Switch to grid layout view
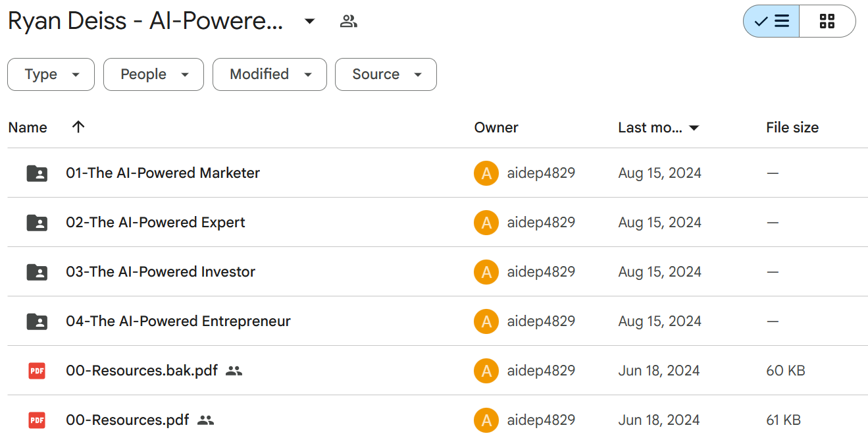Image resolution: width=868 pixels, height=442 pixels. click(827, 21)
